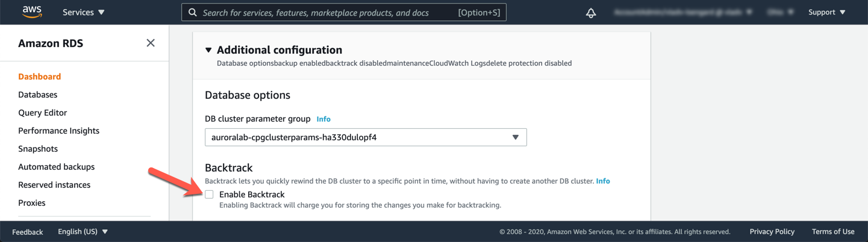Screen dimensions: 868x242
Task: Enable the Backtrack checkbox
Action: point(209,194)
